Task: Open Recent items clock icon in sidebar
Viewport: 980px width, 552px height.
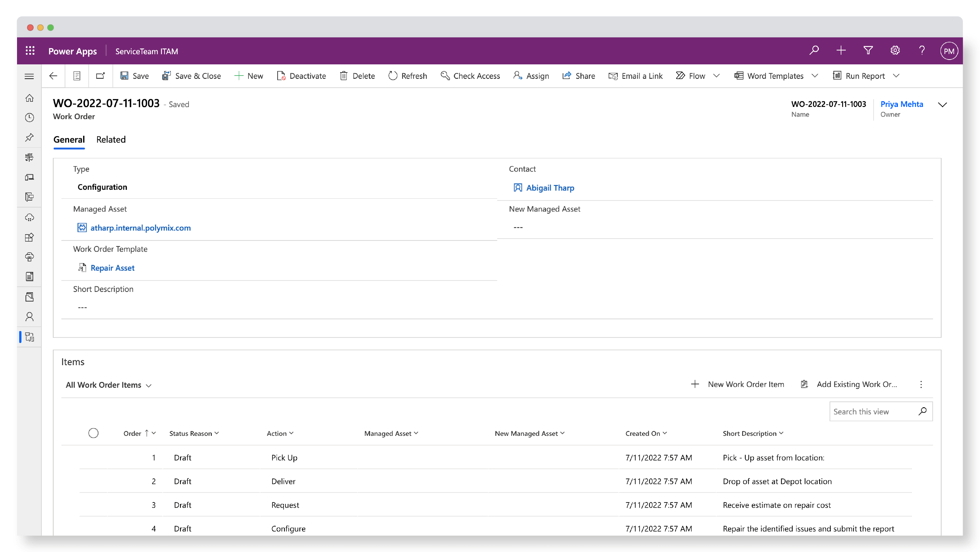Action: 29,118
